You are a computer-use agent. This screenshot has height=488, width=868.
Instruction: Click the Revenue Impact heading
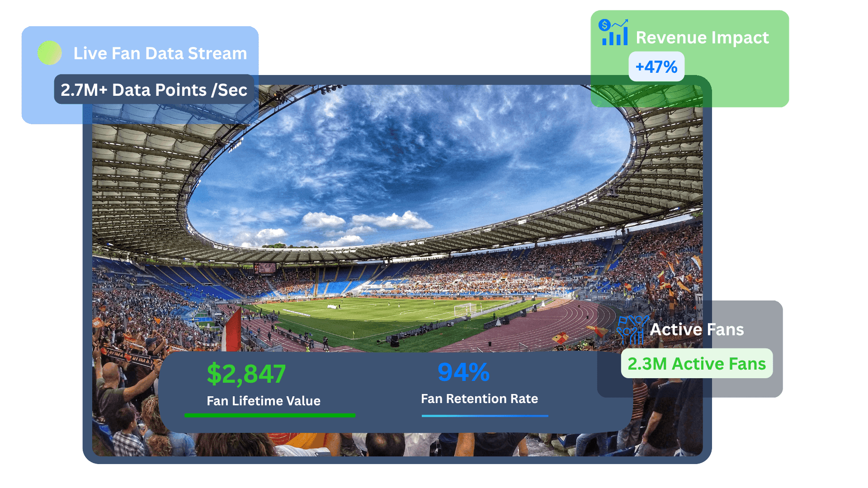[x=702, y=37]
